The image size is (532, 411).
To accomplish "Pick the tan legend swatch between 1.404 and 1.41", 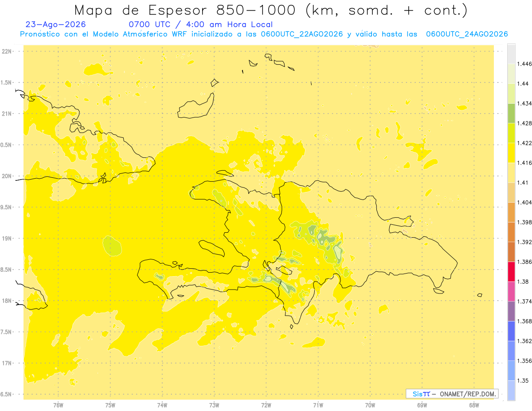I will tap(511, 192).
